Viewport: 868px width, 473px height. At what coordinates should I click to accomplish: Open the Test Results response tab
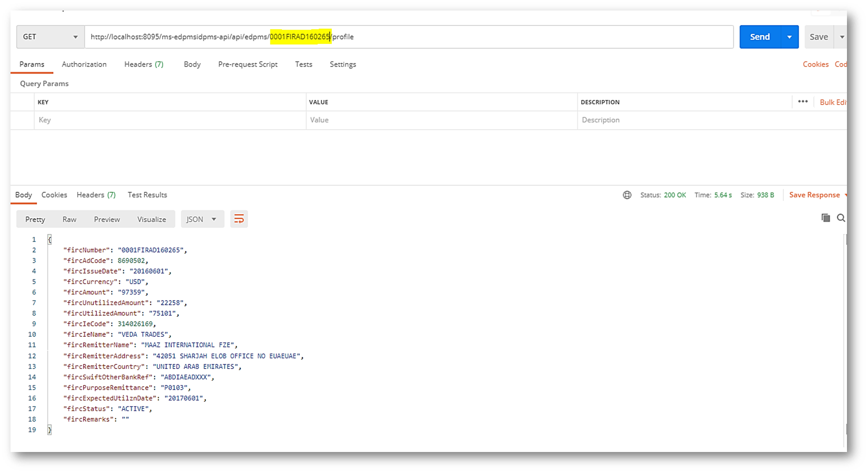[147, 195]
